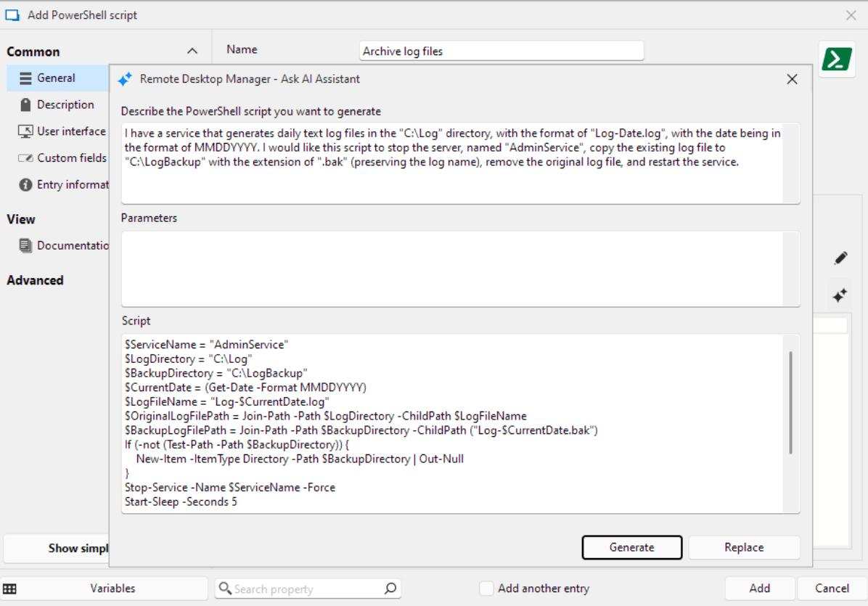Click the pencil edit icon
The width and height of the screenshot is (868, 606).
(x=840, y=258)
